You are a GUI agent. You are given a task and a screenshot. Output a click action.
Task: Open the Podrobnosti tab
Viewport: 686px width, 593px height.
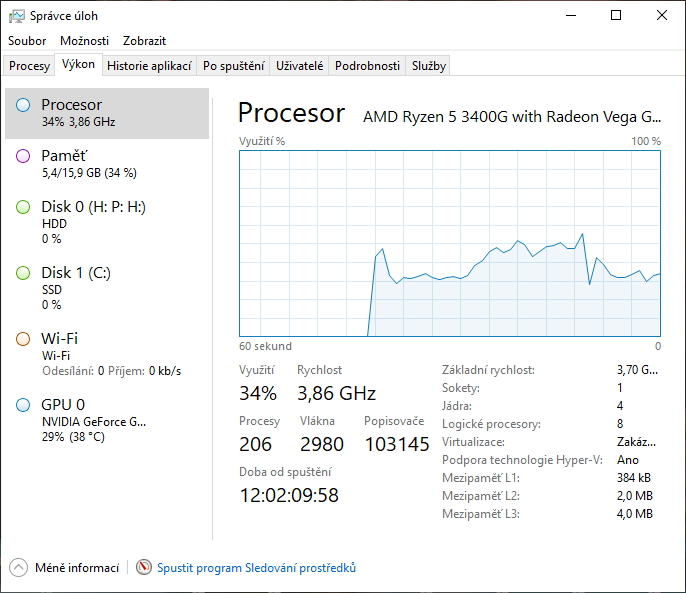367,66
